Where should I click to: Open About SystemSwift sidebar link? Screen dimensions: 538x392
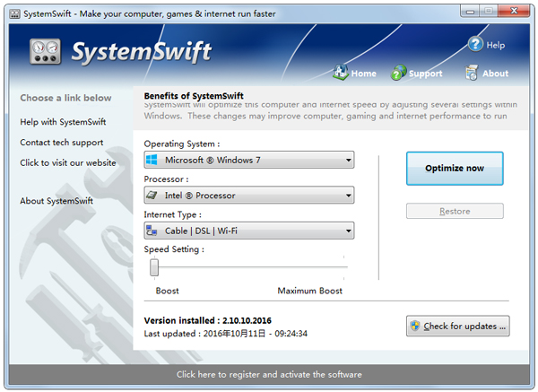pyautogui.click(x=56, y=201)
